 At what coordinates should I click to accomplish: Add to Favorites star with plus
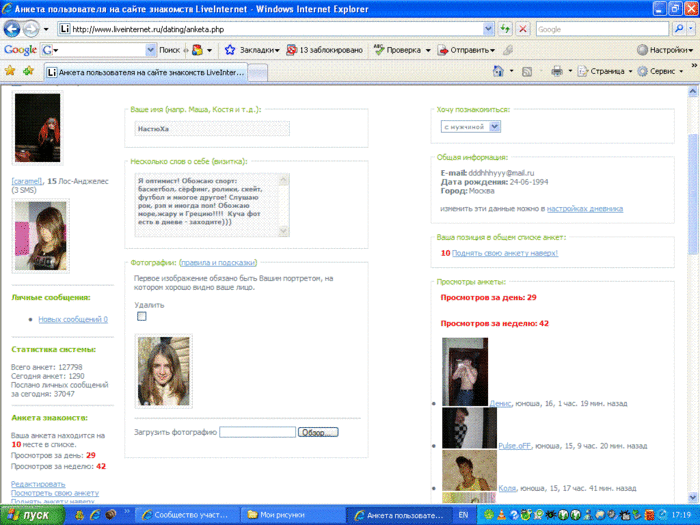tap(29, 71)
